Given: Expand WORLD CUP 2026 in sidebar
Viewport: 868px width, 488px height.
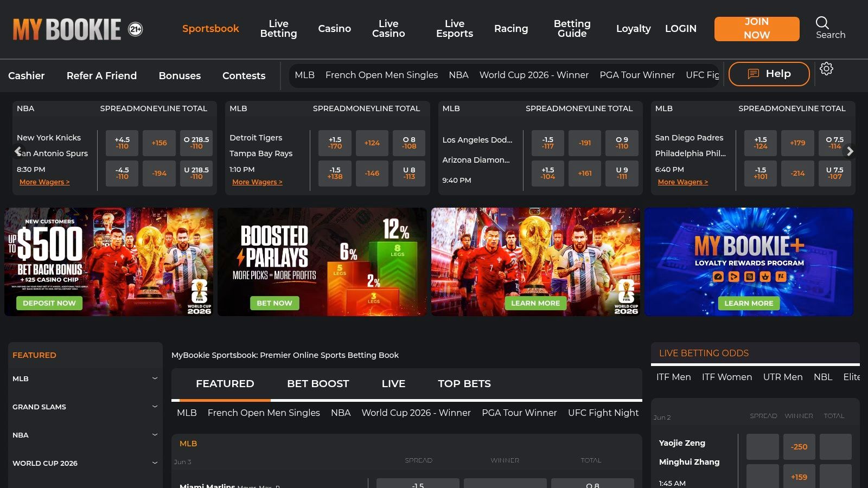Looking at the screenshot, I should click(x=85, y=463).
